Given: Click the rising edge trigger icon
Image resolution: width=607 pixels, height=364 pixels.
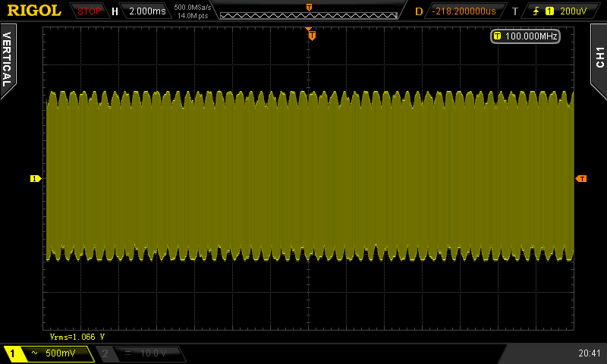Looking at the screenshot, I should point(536,11).
